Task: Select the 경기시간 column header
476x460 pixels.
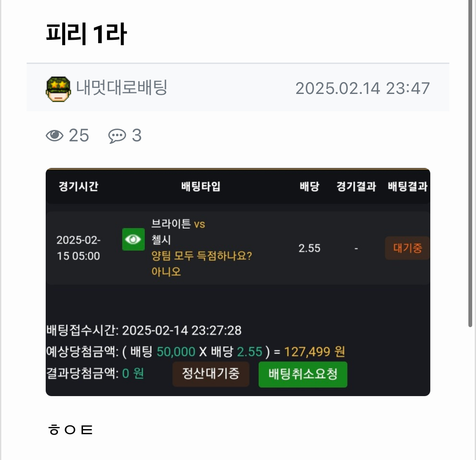Action: (78, 186)
